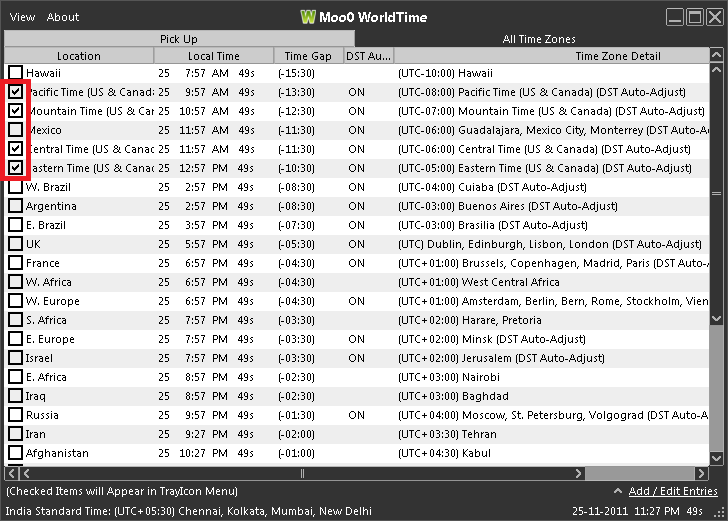Enable the Israel checkbox
The height and width of the screenshot is (521, 728).
15,358
